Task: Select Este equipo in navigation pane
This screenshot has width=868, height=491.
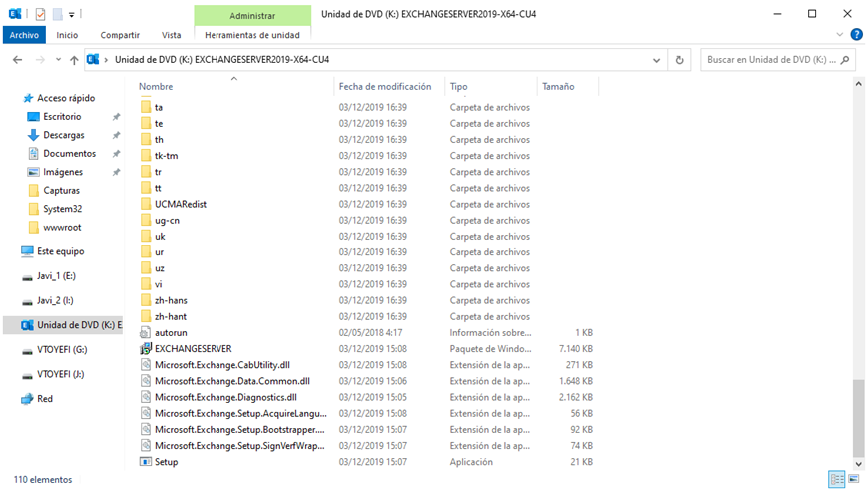Action: (60, 251)
